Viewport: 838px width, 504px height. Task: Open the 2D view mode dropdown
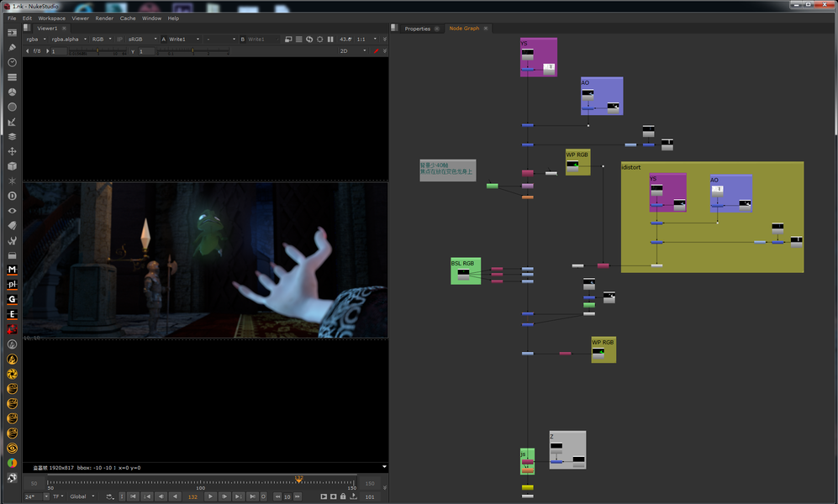[x=353, y=50]
